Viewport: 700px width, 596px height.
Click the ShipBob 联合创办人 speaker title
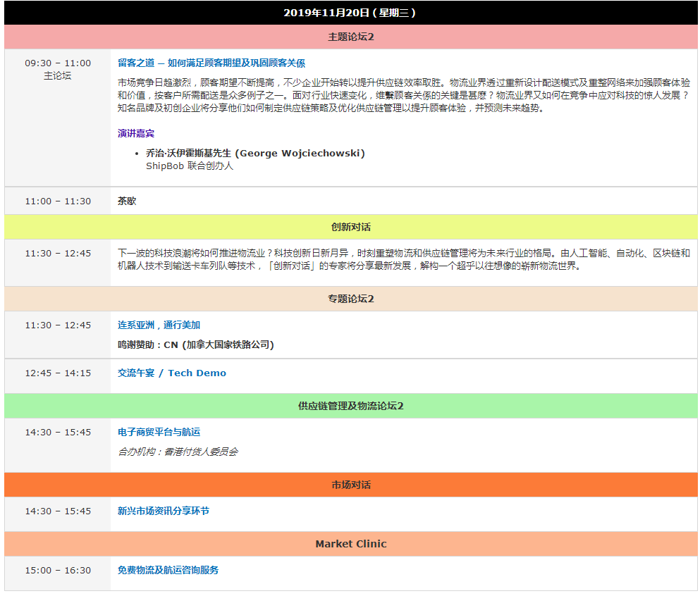coord(189,166)
